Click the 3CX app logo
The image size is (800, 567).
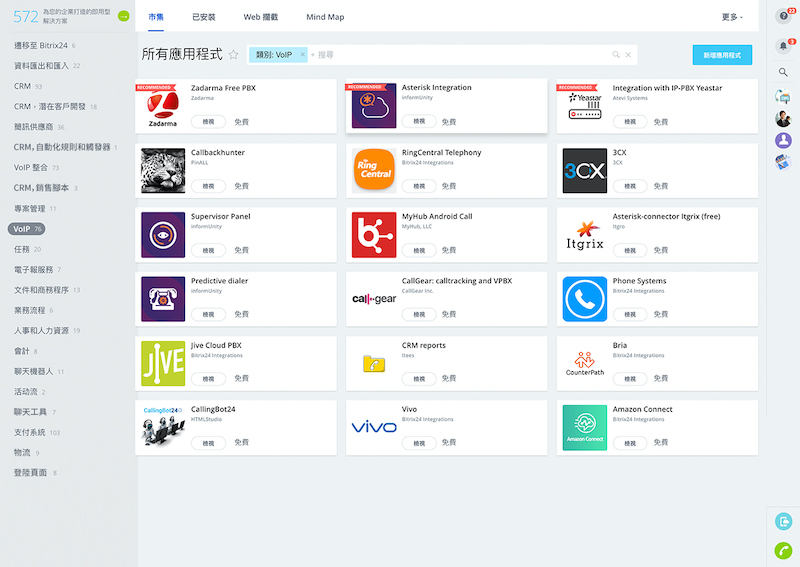click(585, 170)
